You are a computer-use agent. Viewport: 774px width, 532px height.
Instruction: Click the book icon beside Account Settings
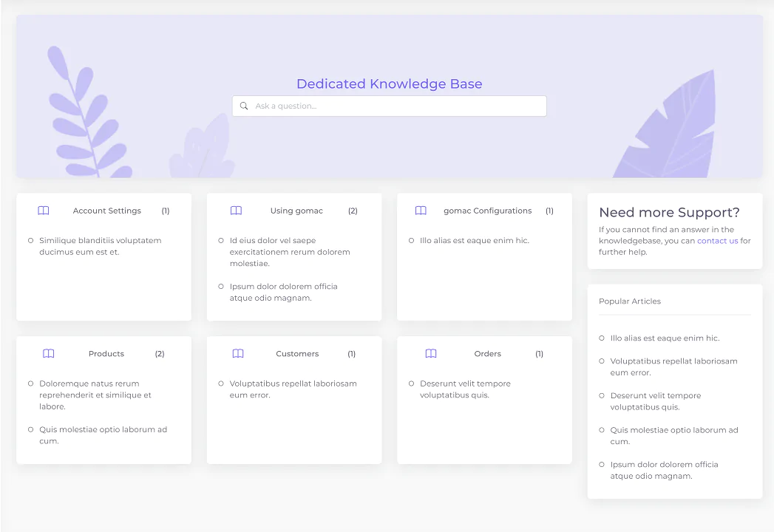[x=44, y=211]
